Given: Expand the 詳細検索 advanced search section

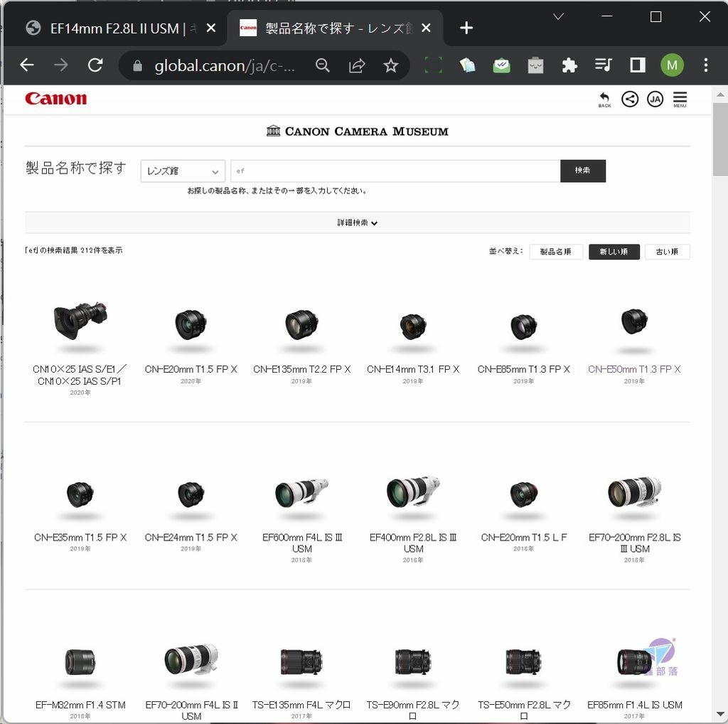Looking at the screenshot, I should pyautogui.click(x=358, y=223).
